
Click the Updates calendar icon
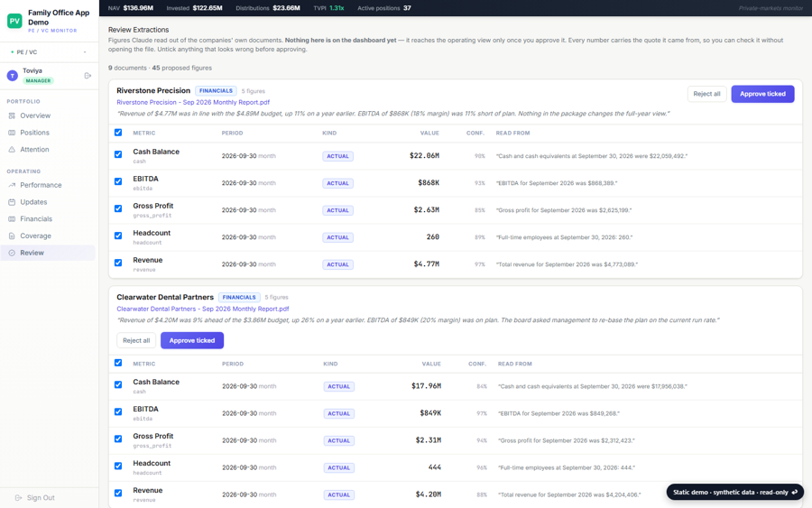pos(12,202)
